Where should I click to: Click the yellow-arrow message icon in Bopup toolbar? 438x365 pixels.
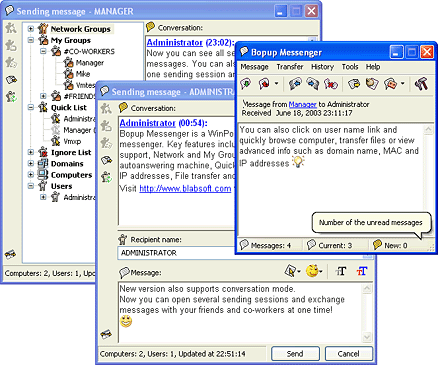coord(354,84)
